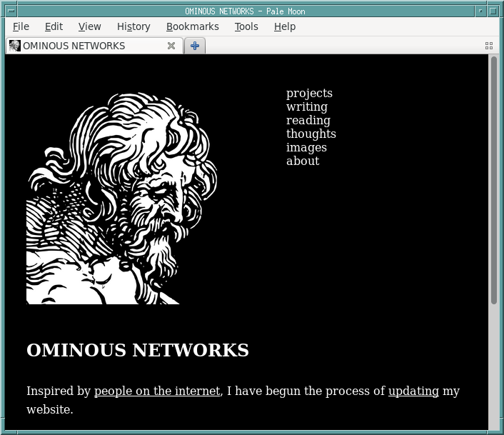Maximize the Pale Moon window

[493, 11]
